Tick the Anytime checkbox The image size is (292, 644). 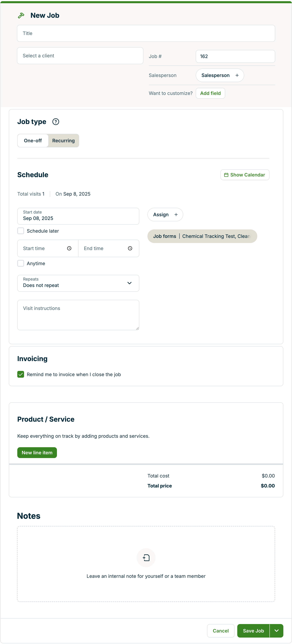click(21, 263)
